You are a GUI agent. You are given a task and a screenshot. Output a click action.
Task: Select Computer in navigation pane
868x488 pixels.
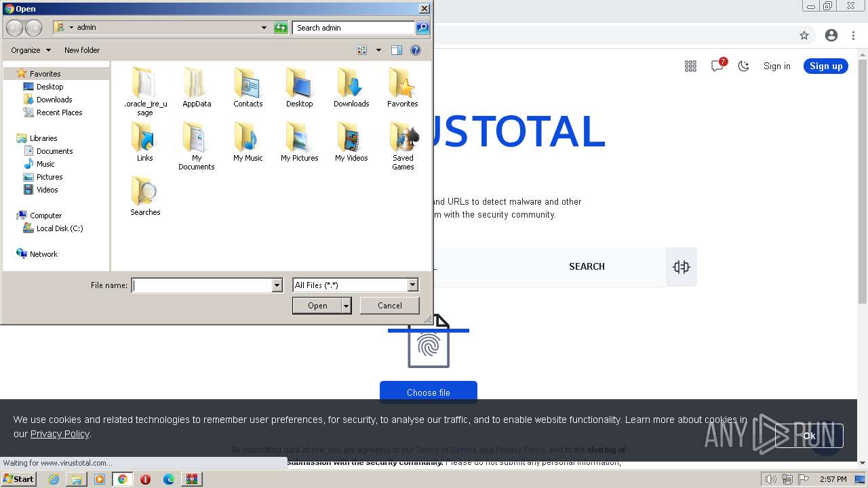[45, 216]
